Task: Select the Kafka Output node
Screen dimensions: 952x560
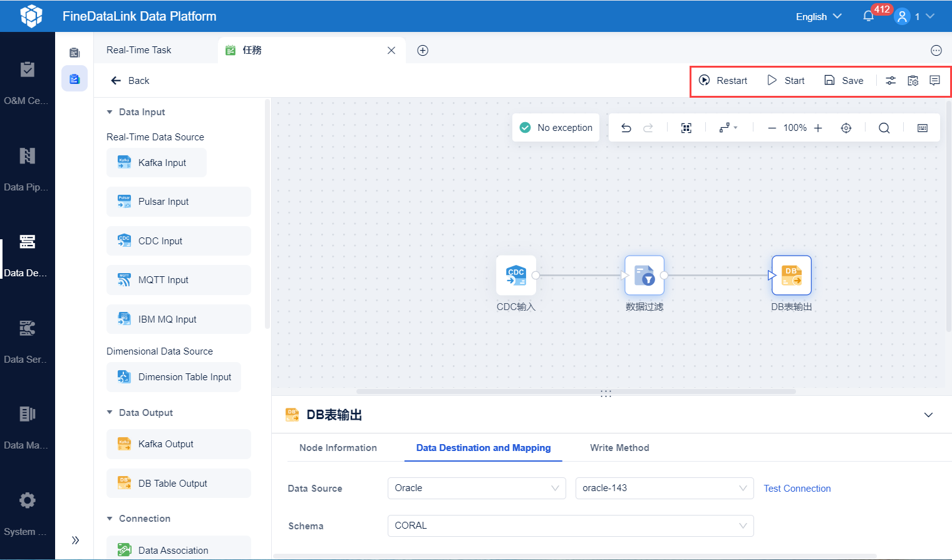Action: (178, 444)
